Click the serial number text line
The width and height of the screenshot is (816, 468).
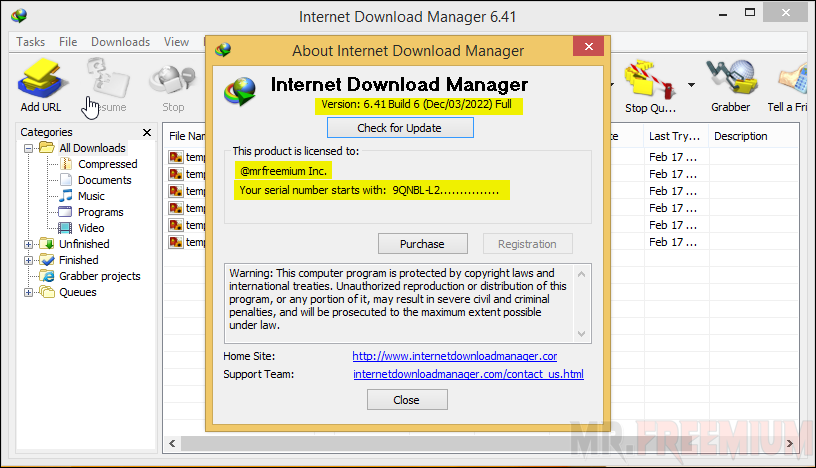(369, 190)
